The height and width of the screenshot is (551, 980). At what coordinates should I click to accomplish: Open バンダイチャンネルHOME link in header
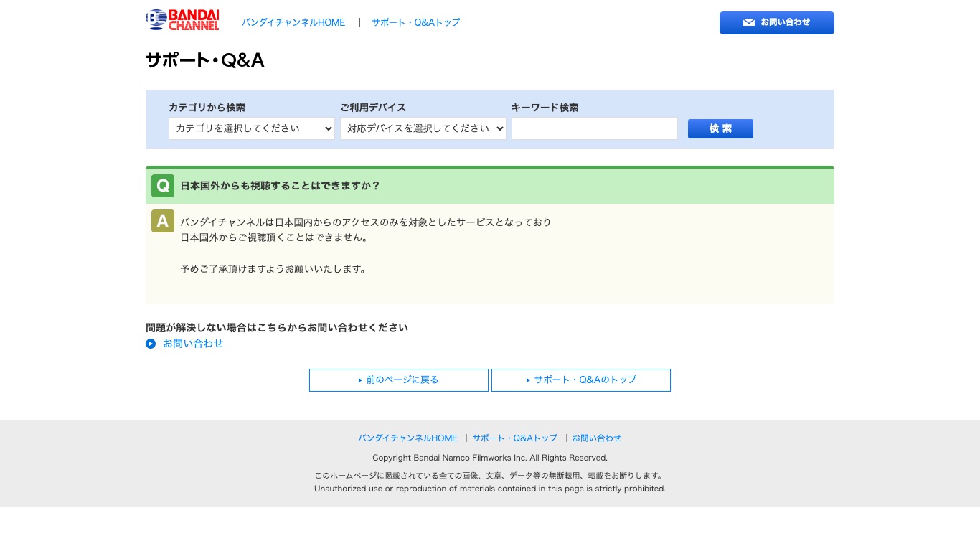(293, 22)
